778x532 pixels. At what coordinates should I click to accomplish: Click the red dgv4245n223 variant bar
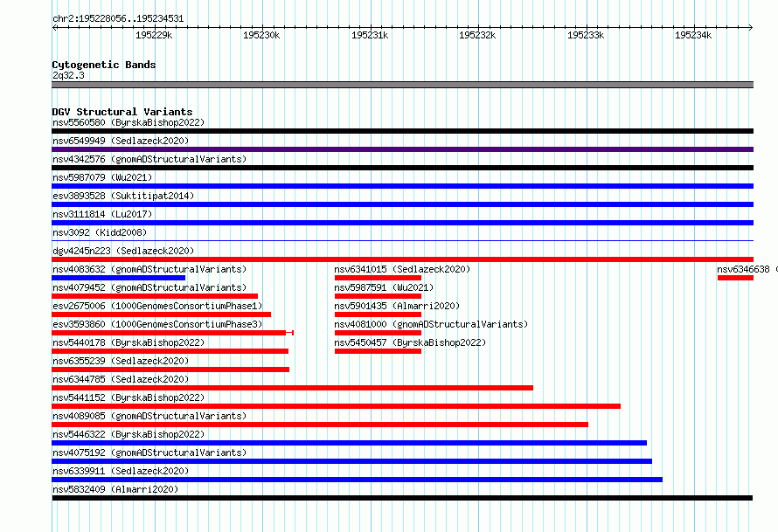click(402, 259)
